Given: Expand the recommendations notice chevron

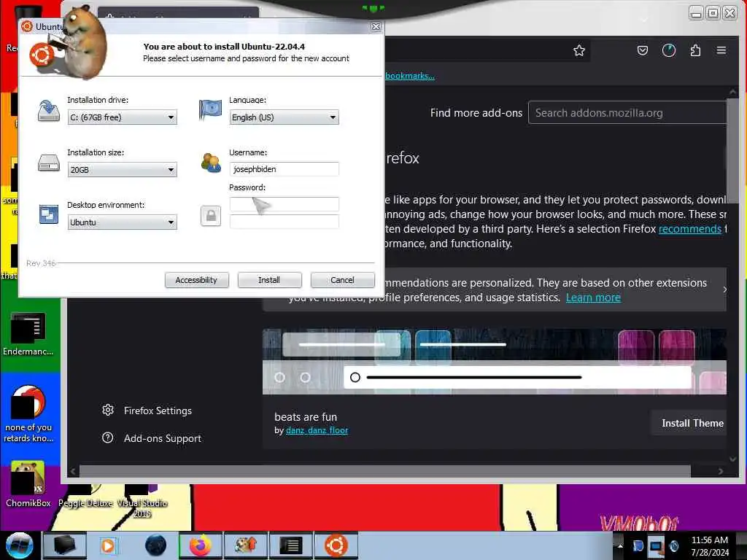Looking at the screenshot, I should pyautogui.click(x=724, y=289).
